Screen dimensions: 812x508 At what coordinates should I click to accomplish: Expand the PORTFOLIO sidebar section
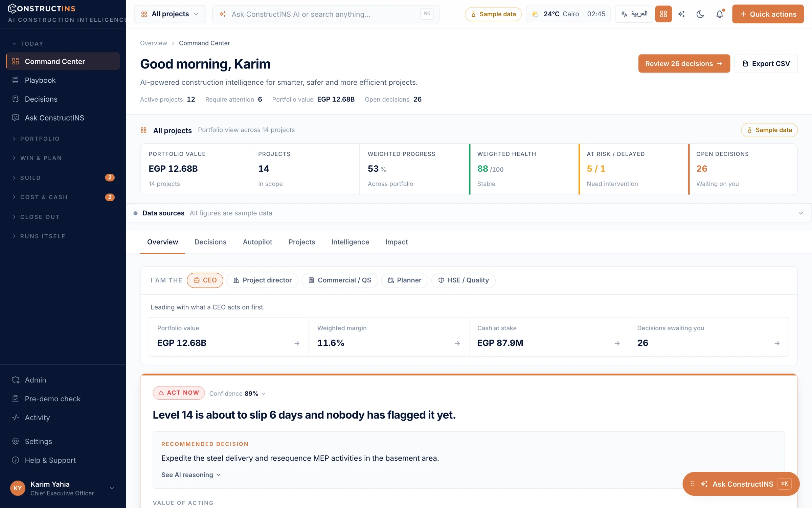point(36,139)
